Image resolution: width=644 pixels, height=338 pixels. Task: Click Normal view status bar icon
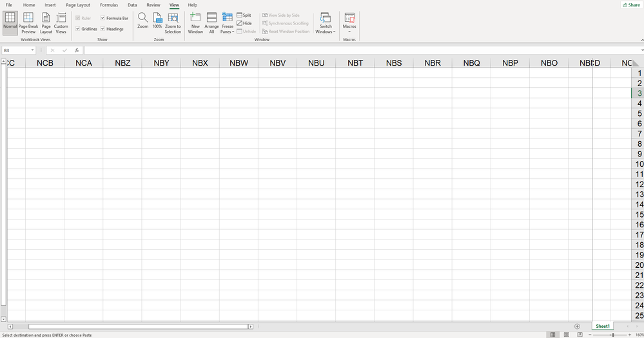click(553, 335)
